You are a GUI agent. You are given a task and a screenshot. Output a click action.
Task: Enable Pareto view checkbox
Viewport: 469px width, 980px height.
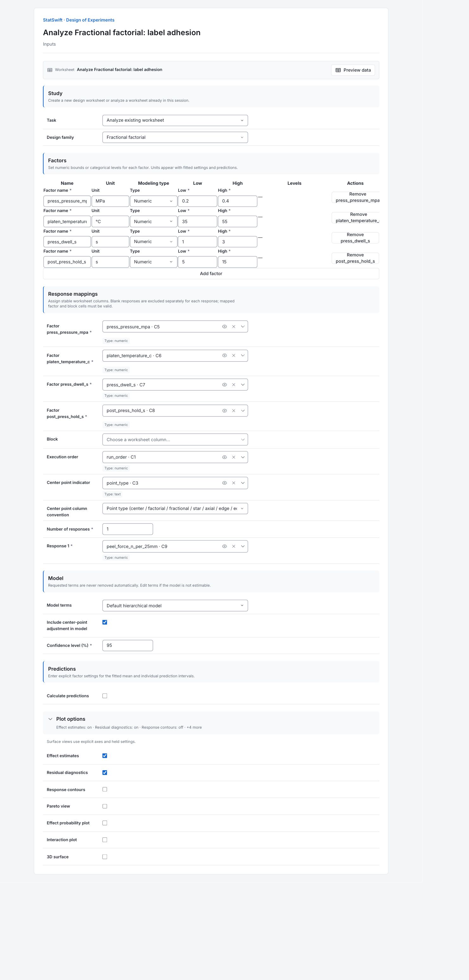(x=105, y=806)
